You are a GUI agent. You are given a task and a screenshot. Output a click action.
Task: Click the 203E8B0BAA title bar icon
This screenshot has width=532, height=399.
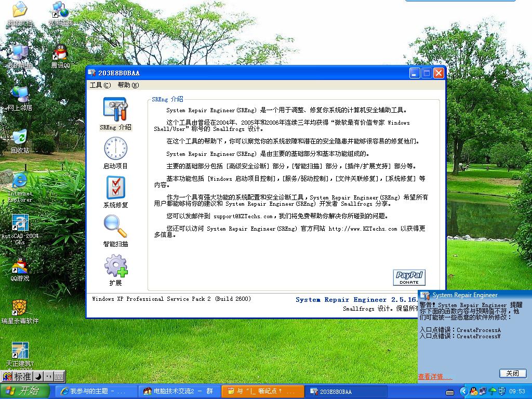92,73
